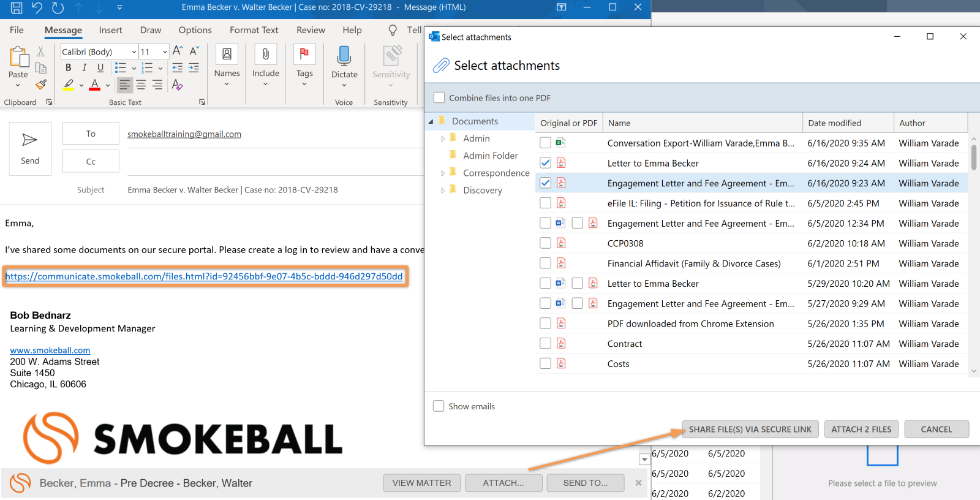
Task: Grow the font size
Action: point(178,51)
